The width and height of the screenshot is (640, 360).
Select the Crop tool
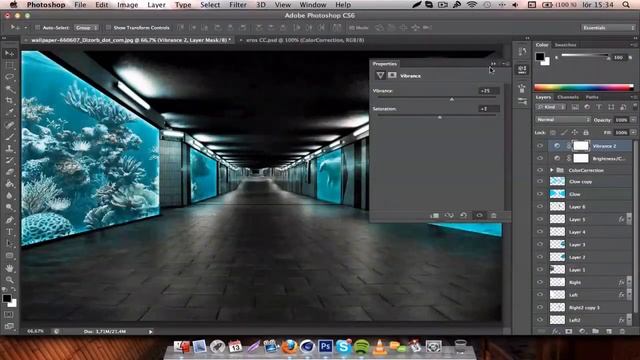(x=9, y=100)
